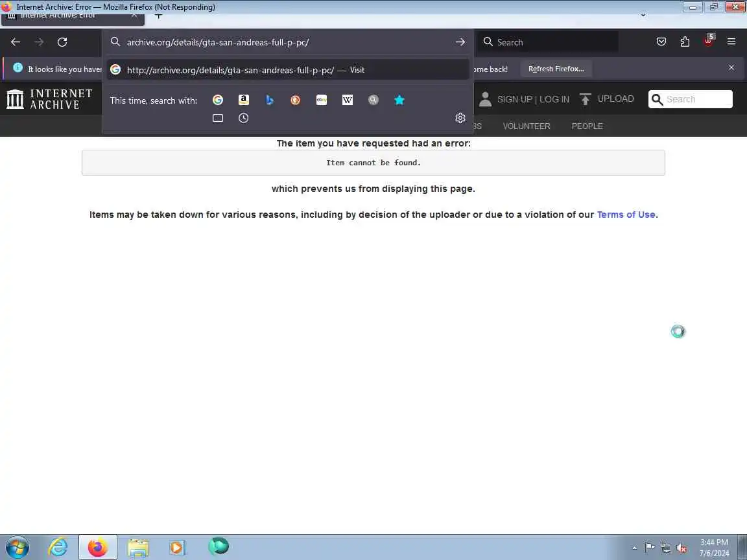Open the VOLUNTEER nav item
The height and width of the screenshot is (560, 747).
pos(527,126)
